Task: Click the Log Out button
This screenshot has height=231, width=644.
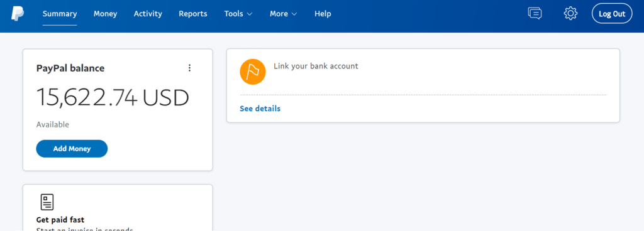Action: (x=612, y=14)
